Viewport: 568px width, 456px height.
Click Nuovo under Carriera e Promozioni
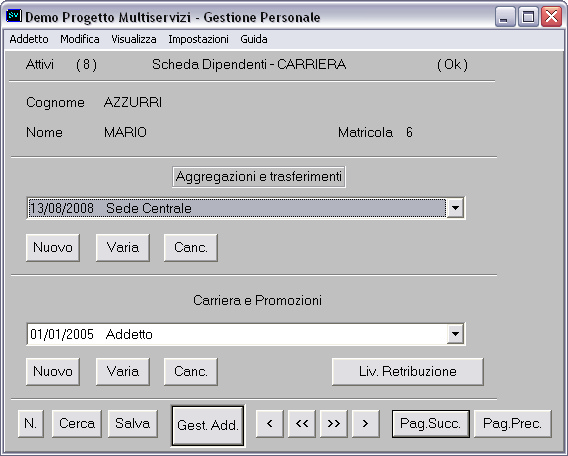tap(53, 372)
